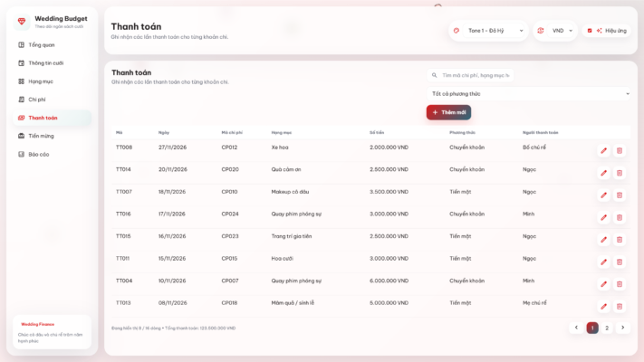Delete payment TT015 with the trash icon
This screenshot has height=362, width=644.
pyautogui.click(x=620, y=240)
